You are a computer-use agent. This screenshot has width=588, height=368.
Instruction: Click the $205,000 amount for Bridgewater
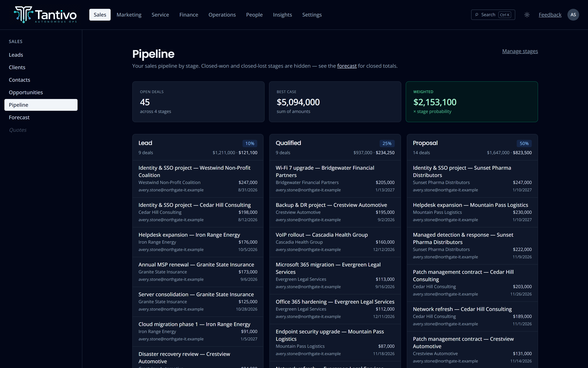click(385, 183)
